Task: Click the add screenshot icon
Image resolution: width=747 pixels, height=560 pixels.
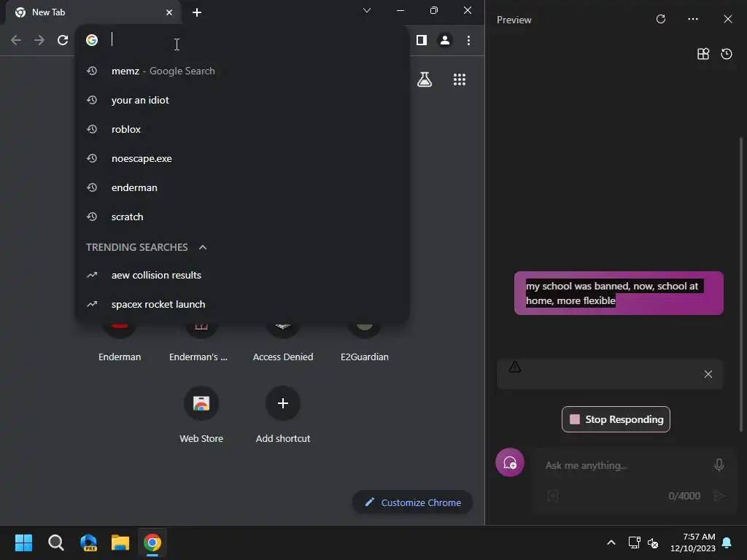Action: pyautogui.click(x=553, y=496)
